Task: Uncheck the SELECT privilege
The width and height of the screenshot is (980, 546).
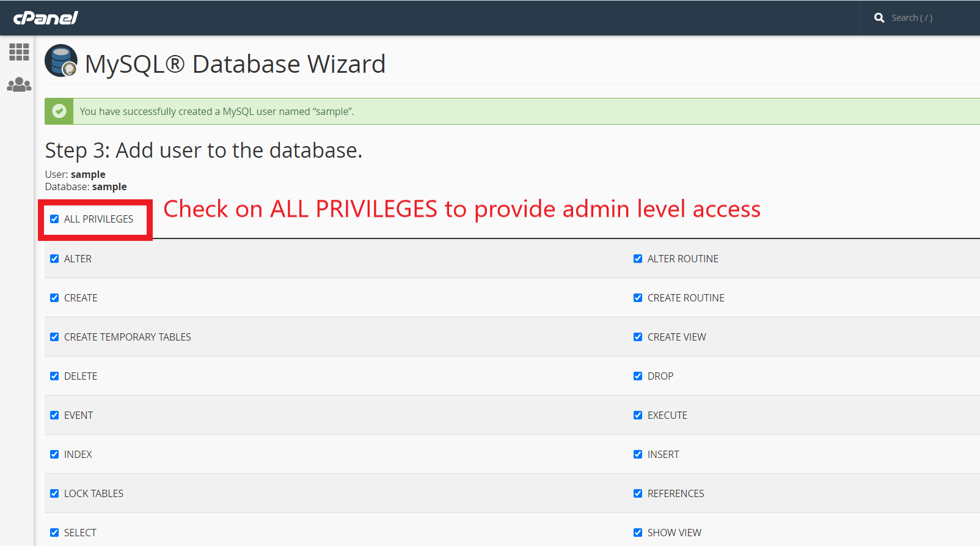Action: [54, 533]
